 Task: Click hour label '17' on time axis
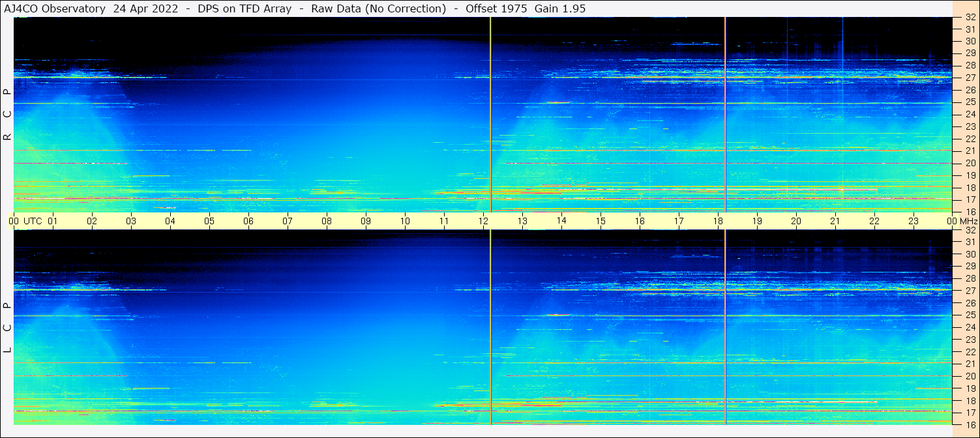[x=679, y=221]
